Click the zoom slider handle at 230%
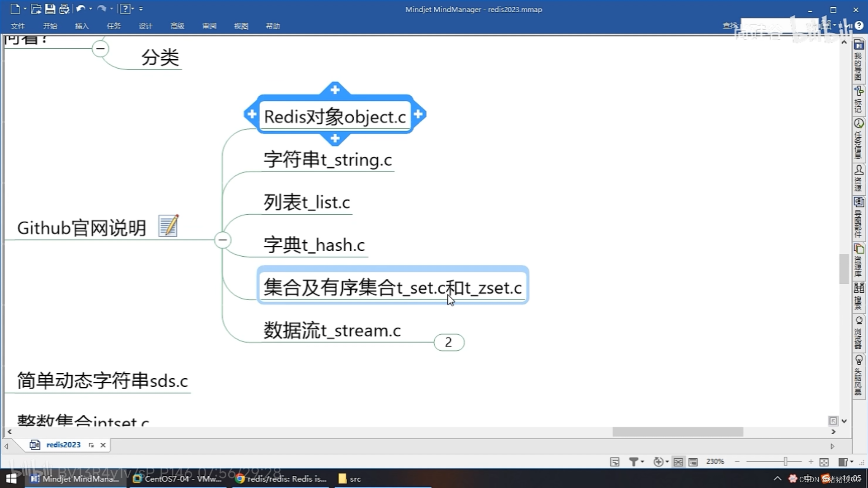Image resolution: width=868 pixels, height=488 pixels. (786, 461)
